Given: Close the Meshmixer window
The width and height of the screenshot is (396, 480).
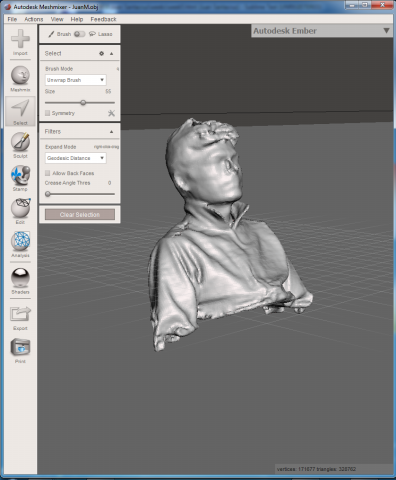Looking at the screenshot, I should coord(382,5).
